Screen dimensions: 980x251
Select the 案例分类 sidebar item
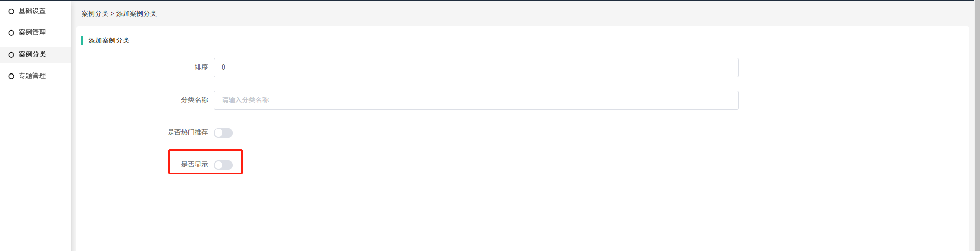(x=32, y=55)
